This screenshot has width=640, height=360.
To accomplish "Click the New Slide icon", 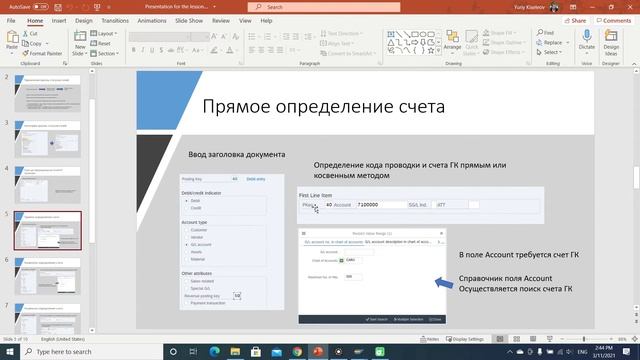I will coord(80,37).
